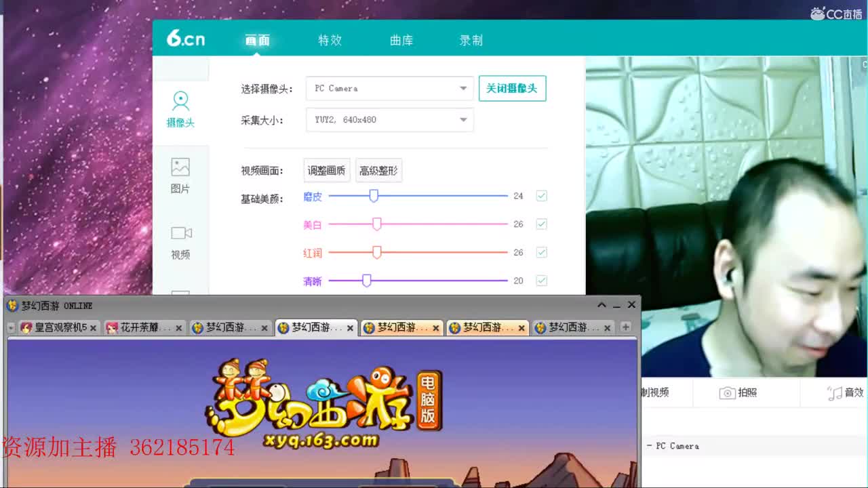Close the active 梦幻西游 tab
This screenshot has height=488, width=868.
[350, 328]
